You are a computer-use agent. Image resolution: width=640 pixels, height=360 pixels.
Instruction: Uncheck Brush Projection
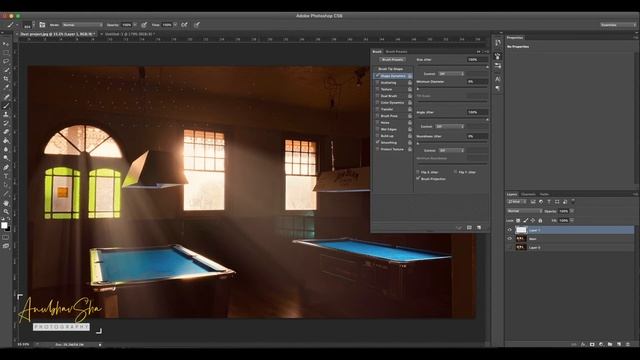418,179
